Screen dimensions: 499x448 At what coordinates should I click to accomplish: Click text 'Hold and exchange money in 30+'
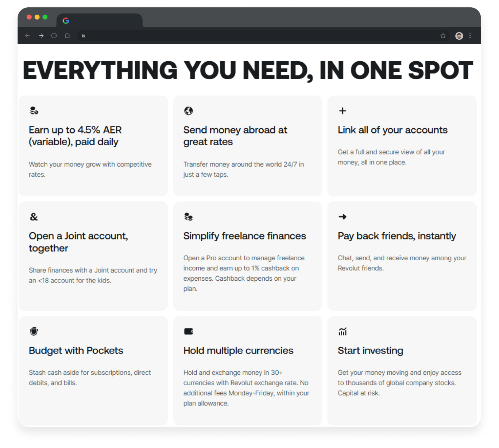point(233,373)
